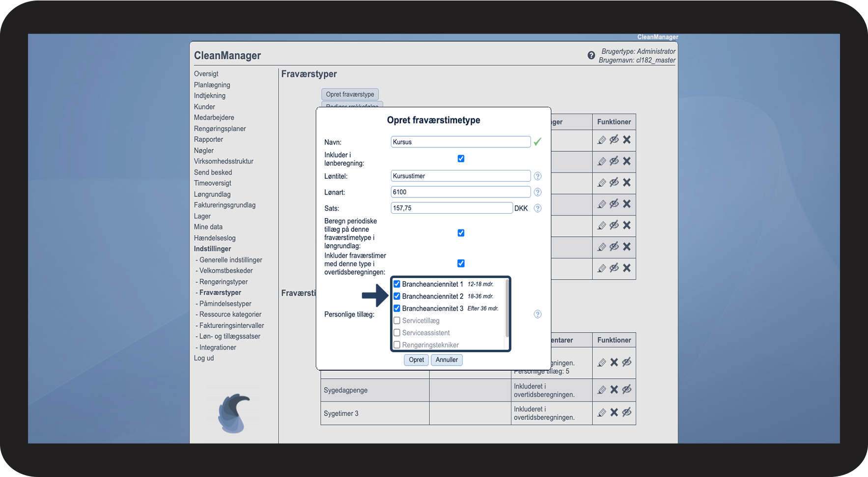Hide eye icon in last row of upper table
This screenshot has height=477, width=868.
coord(614,268)
